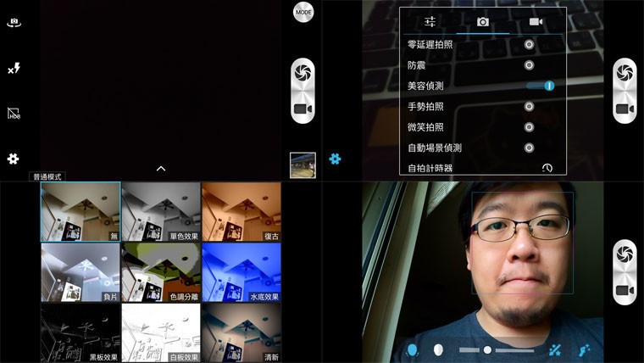Select the 水底效果 aqua filter
The width and height of the screenshot is (644, 363).
click(241, 272)
